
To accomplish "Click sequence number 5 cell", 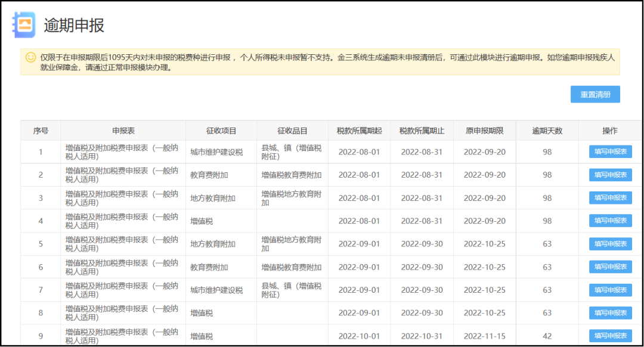I will 41,244.
